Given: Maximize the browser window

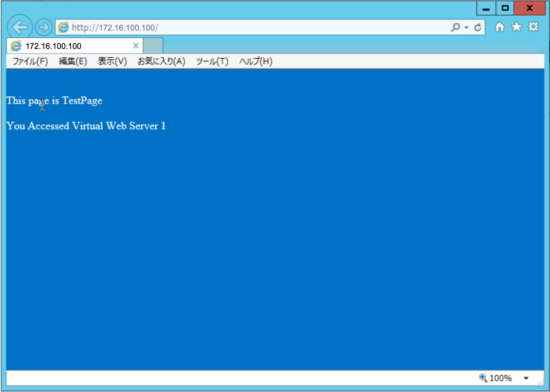Looking at the screenshot, I should pyautogui.click(x=505, y=8).
